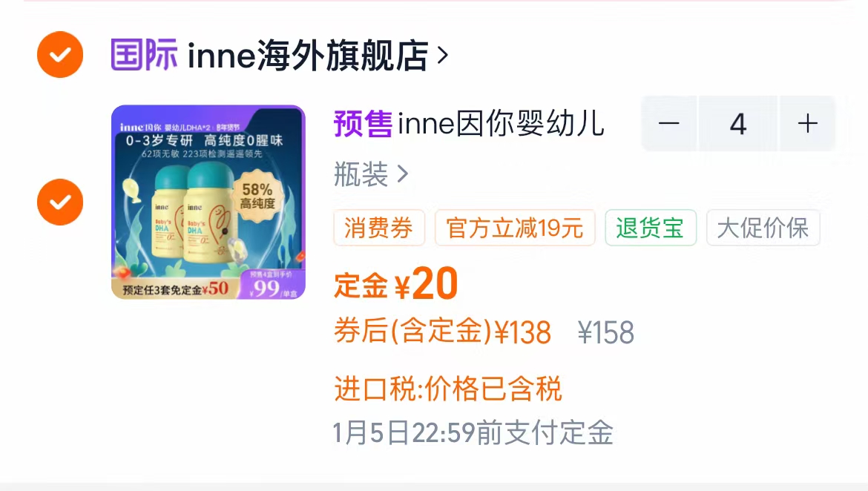
Task: Tap the 大促价保 price protection tag
Action: [763, 228]
